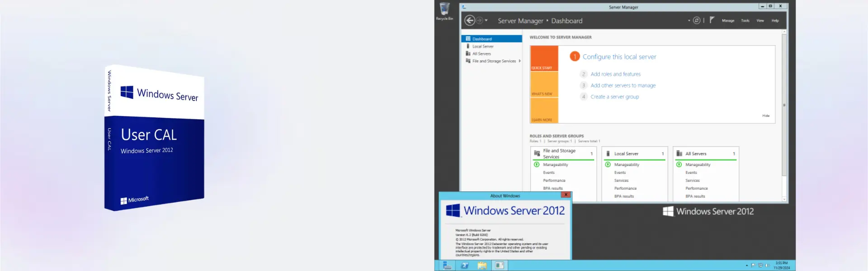
Task: Click Add other servers to manage link
Action: [x=623, y=85]
